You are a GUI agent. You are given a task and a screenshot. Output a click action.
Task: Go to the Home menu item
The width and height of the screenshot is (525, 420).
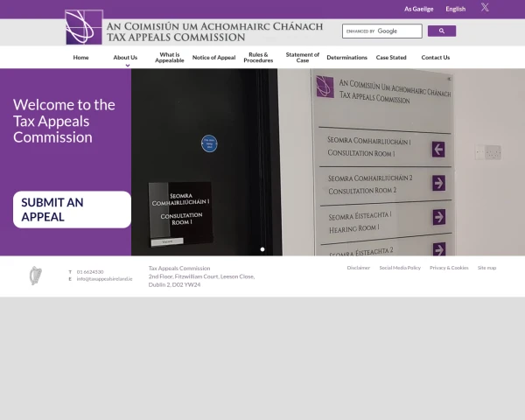tap(81, 57)
